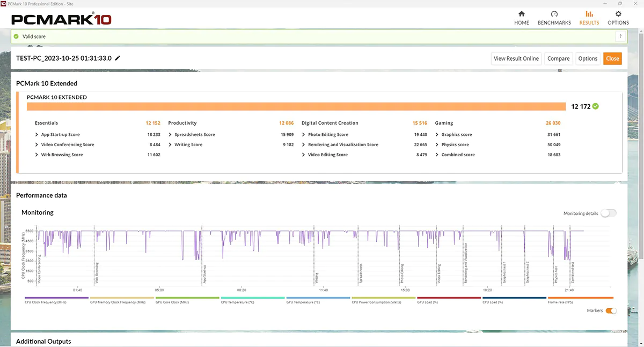Edit the result name with pencil icon
644x347 pixels.
point(118,58)
